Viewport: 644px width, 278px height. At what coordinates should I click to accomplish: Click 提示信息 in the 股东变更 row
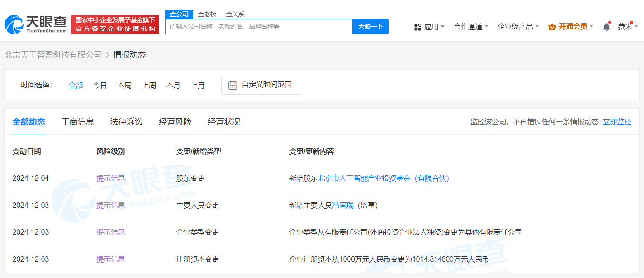(111, 178)
